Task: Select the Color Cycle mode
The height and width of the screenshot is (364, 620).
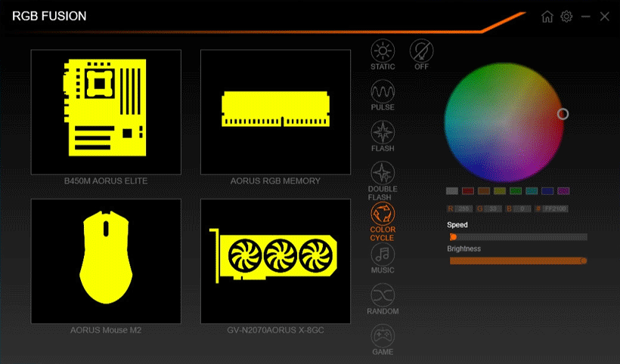Action: [x=383, y=221]
